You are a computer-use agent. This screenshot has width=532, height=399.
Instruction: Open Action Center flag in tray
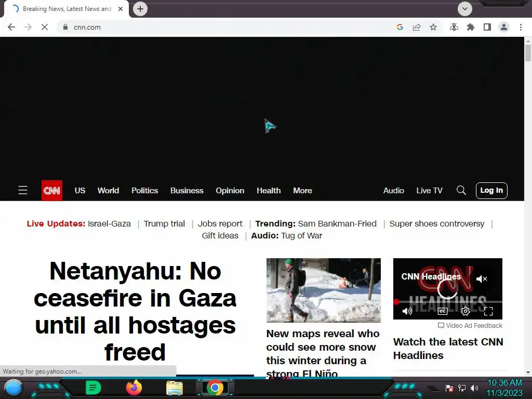(x=449, y=388)
